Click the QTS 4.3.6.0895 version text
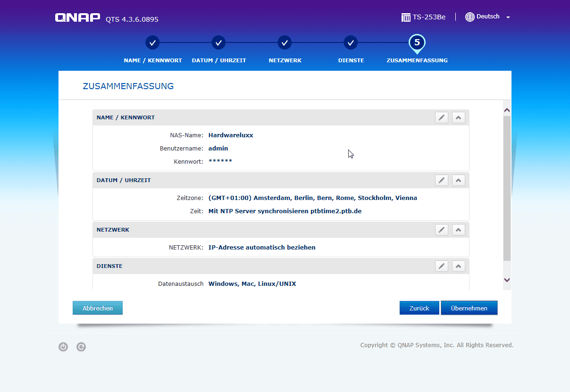Screen dimensions: 570x392 (x=132, y=19)
